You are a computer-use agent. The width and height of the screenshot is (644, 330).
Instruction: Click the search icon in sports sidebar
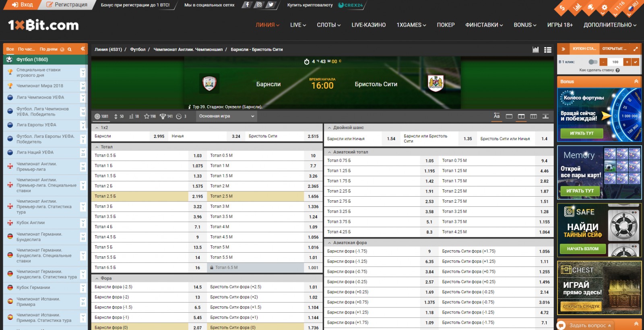point(70,49)
